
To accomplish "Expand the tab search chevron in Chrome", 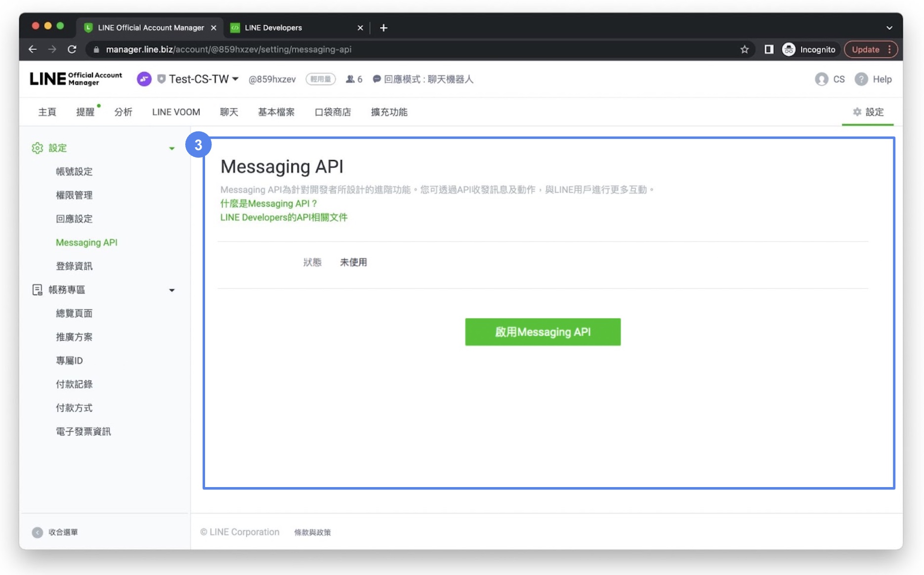I will coord(889,28).
